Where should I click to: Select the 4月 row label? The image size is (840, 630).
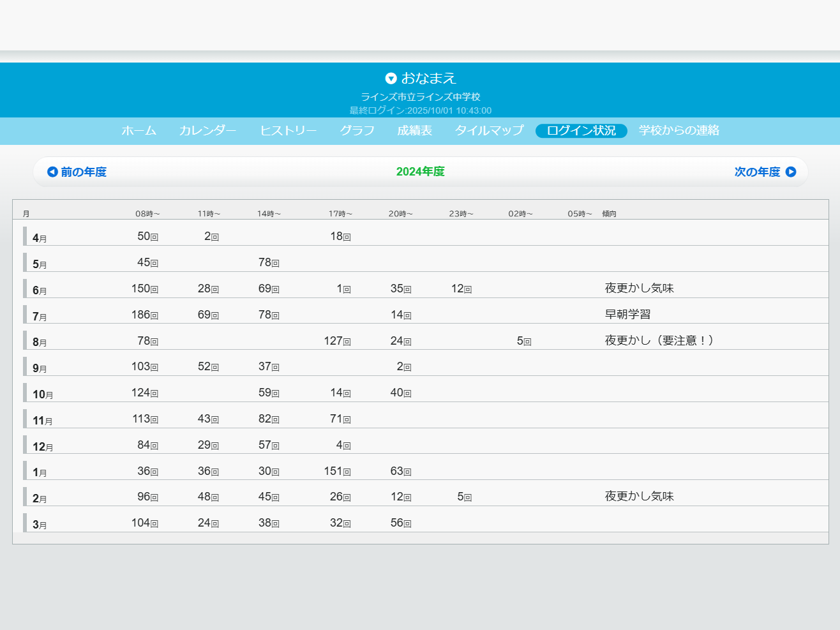39,238
